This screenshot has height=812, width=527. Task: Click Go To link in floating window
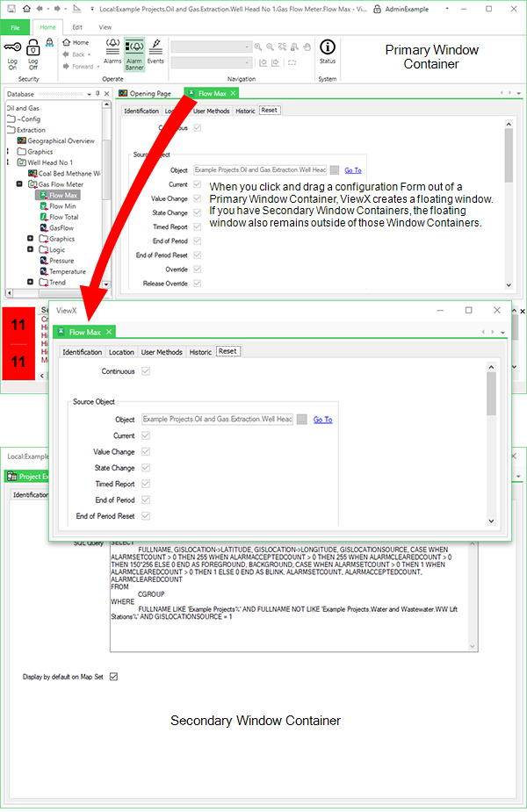pos(322,420)
